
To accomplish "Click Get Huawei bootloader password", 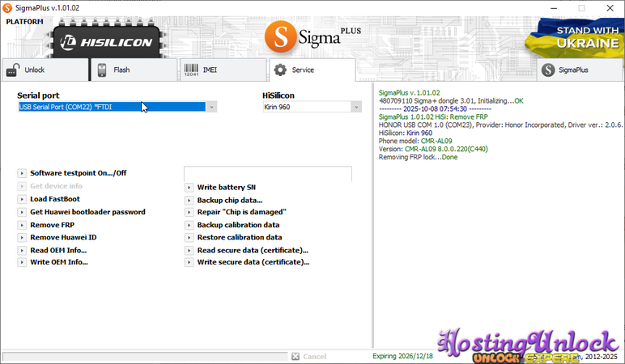I will [87, 212].
